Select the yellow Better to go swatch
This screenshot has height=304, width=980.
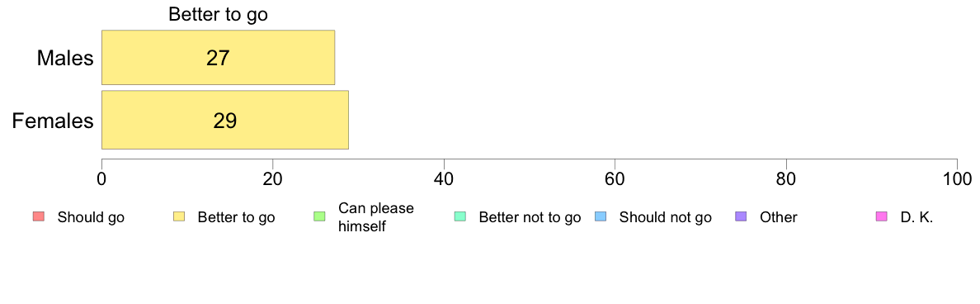click(179, 217)
